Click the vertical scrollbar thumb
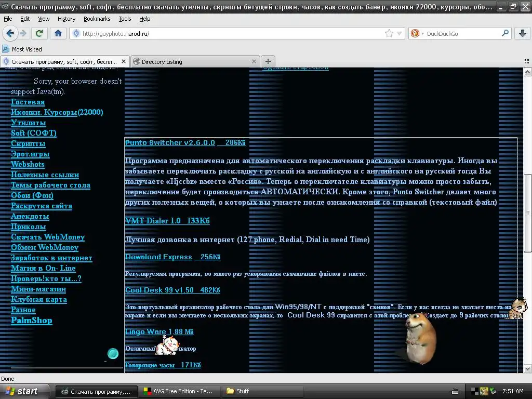 point(527,213)
